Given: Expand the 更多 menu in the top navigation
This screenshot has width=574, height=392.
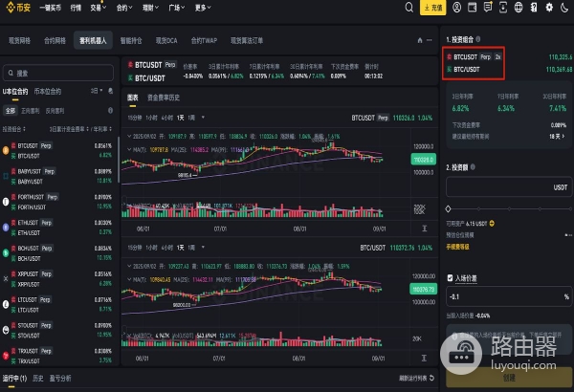Looking at the screenshot, I should 203,8.
